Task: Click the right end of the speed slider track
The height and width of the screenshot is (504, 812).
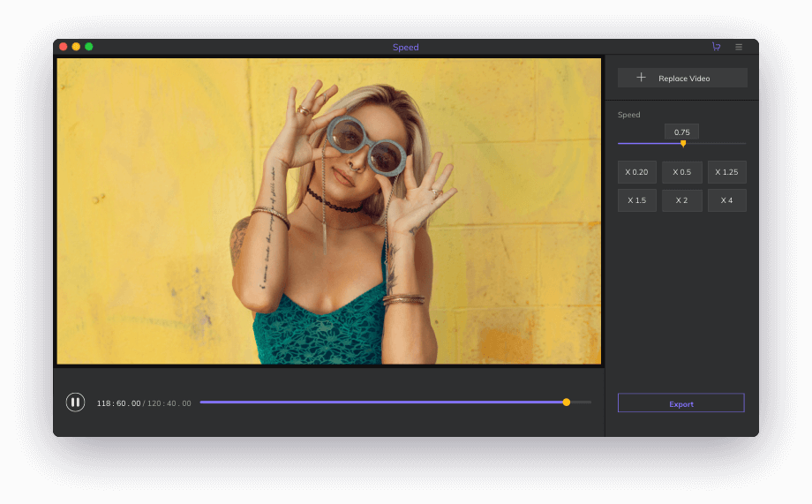Action: point(743,143)
